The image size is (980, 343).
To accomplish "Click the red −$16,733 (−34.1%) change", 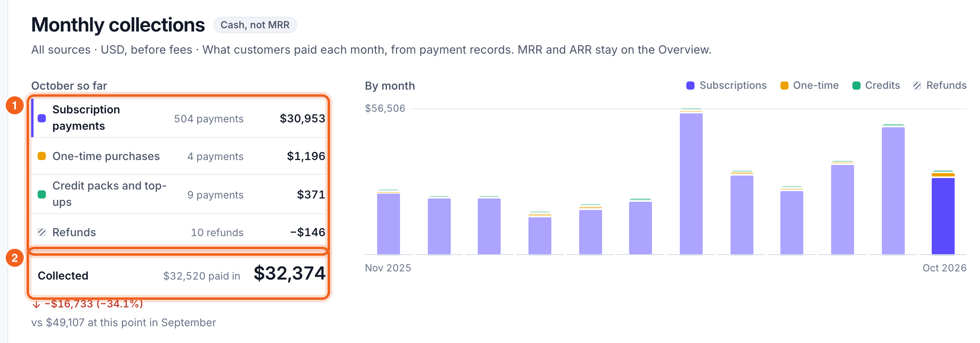I will click(x=94, y=304).
